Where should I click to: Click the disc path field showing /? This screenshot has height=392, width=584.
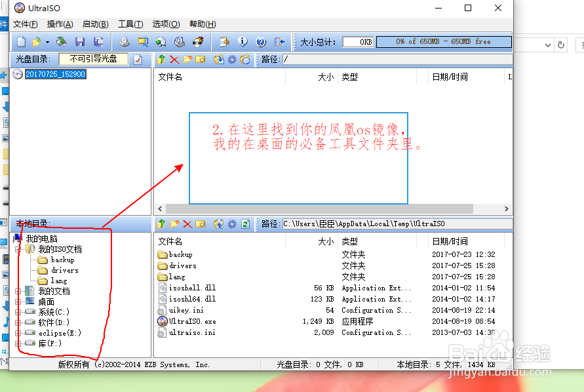[x=397, y=59]
